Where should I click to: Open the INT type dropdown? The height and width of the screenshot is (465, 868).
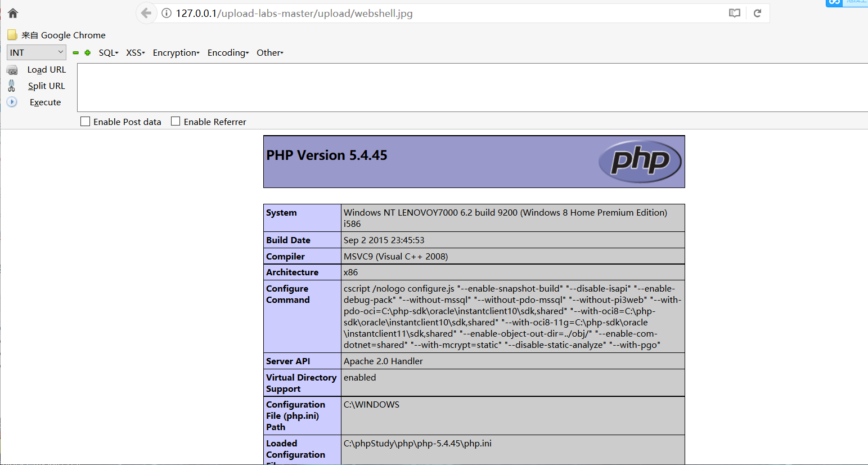[x=37, y=52]
